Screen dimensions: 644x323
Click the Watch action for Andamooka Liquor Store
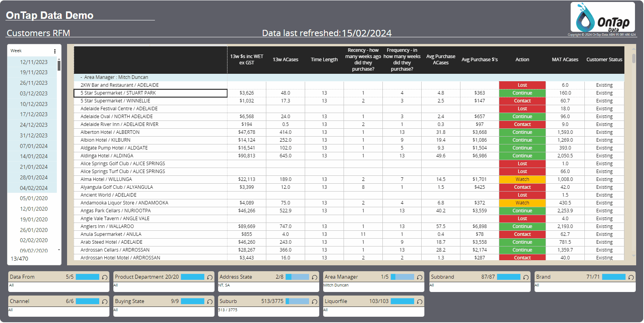tap(522, 203)
